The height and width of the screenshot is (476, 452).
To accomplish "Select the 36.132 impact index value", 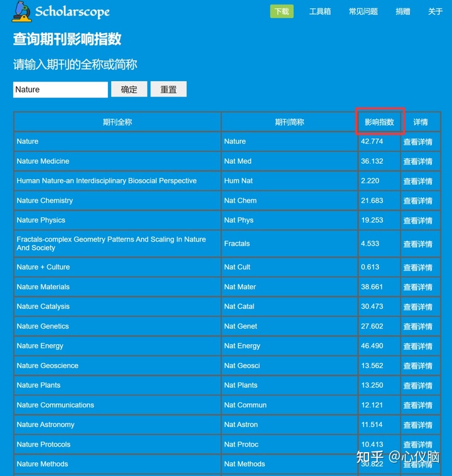I will point(372,161).
